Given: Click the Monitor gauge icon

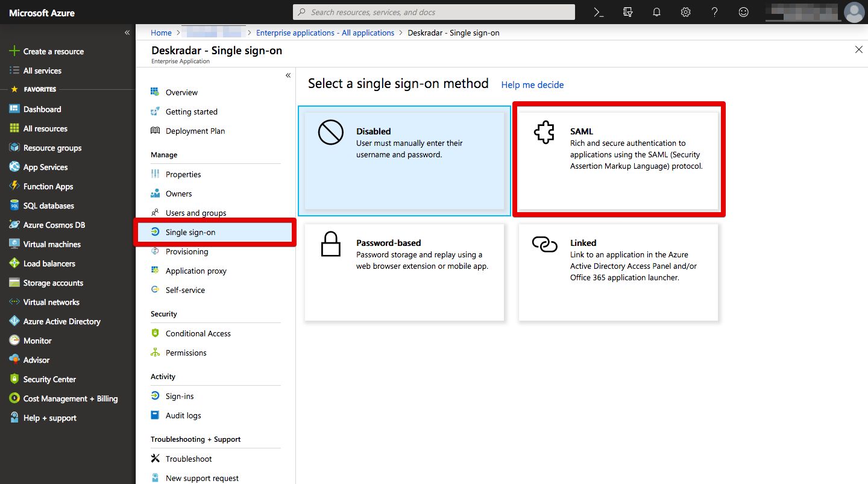Looking at the screenshot, I should pyautogui.click(x=14, y=341).
